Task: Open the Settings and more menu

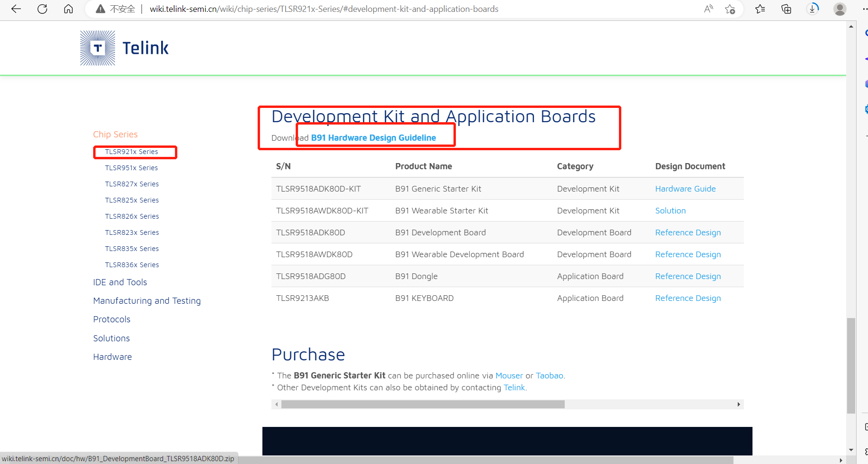Action: point(865,9)
